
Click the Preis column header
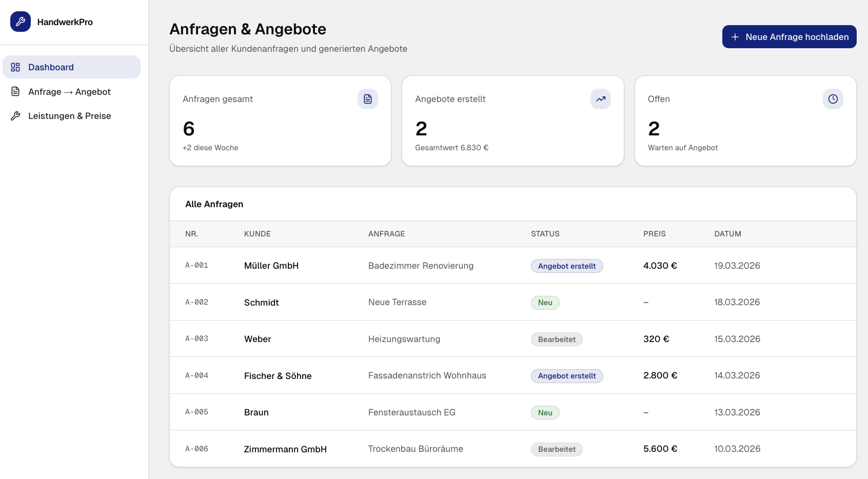[x=654, y=234]
